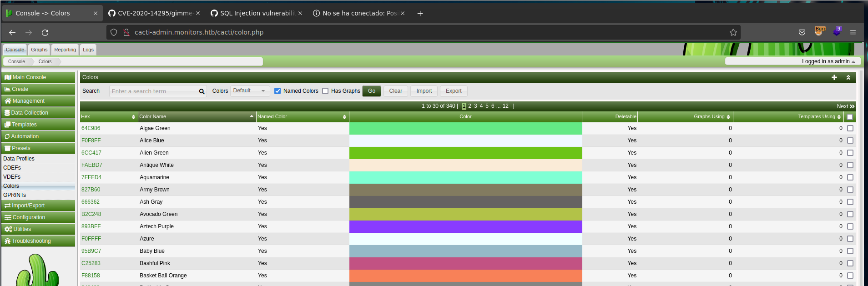Viewport: 868px width, 286px height.
Task: Bookmark this page with the star icon
Action: coord(733,32)
